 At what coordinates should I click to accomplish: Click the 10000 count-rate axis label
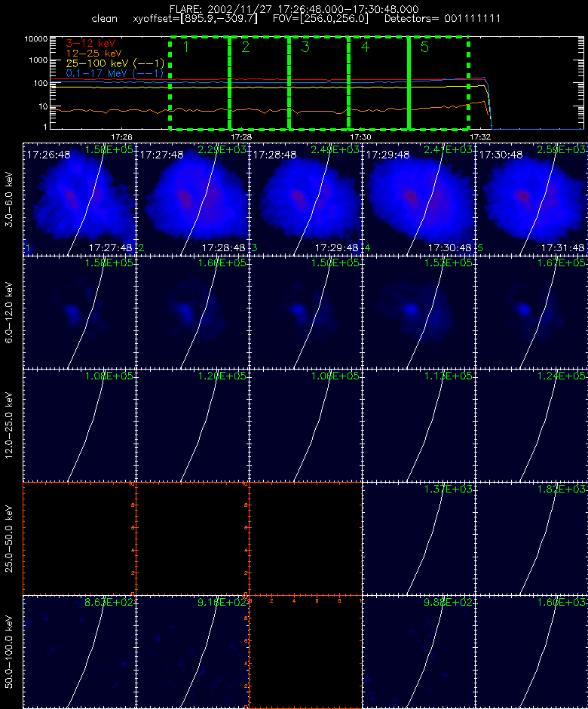tap(35, 39)
